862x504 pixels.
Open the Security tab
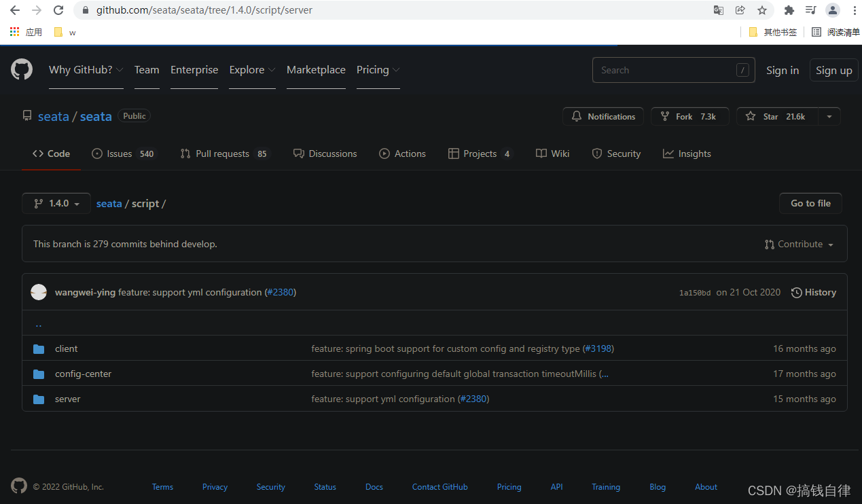616,154
